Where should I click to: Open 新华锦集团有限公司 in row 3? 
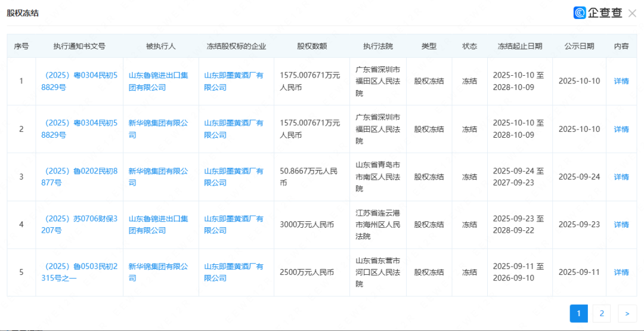tap(158, 177)
